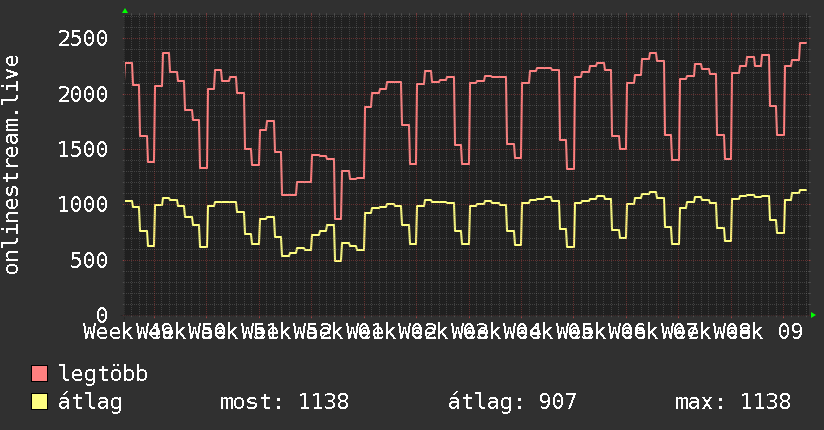The image size is (824, 430).
Task: Click the 09 x-axis week label
Action: pos(790,332)
